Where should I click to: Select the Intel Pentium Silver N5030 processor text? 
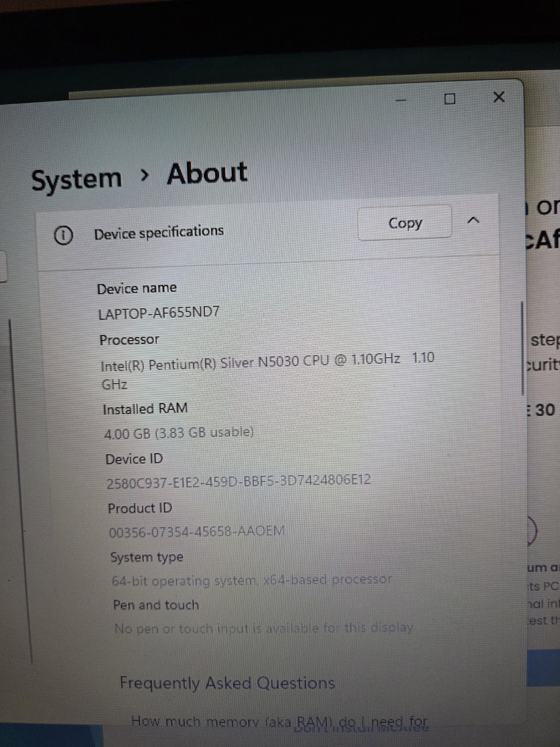pos(267,371)
